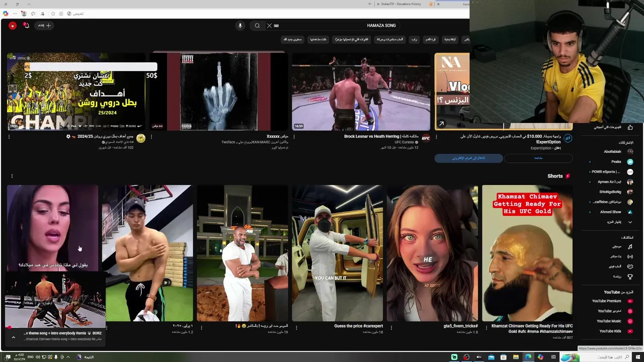
Task: Open options for the gta5_fivem_tricks short
Action: [391, 328]
